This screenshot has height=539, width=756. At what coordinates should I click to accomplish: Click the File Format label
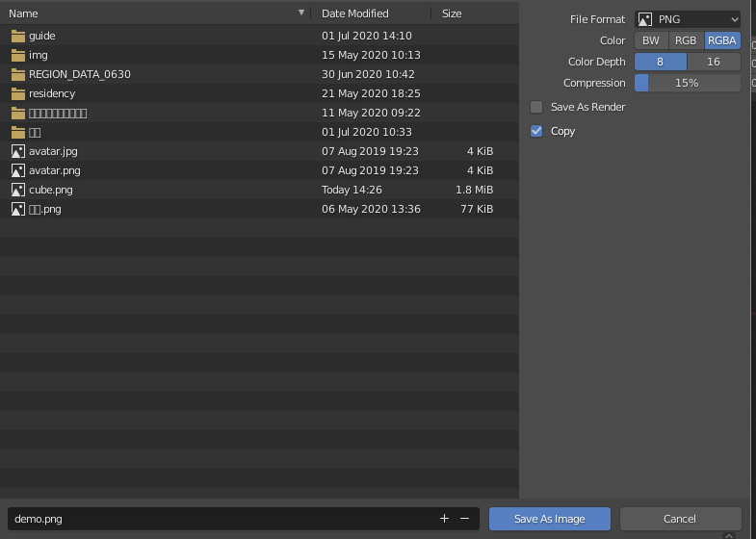tap(597, 19)
